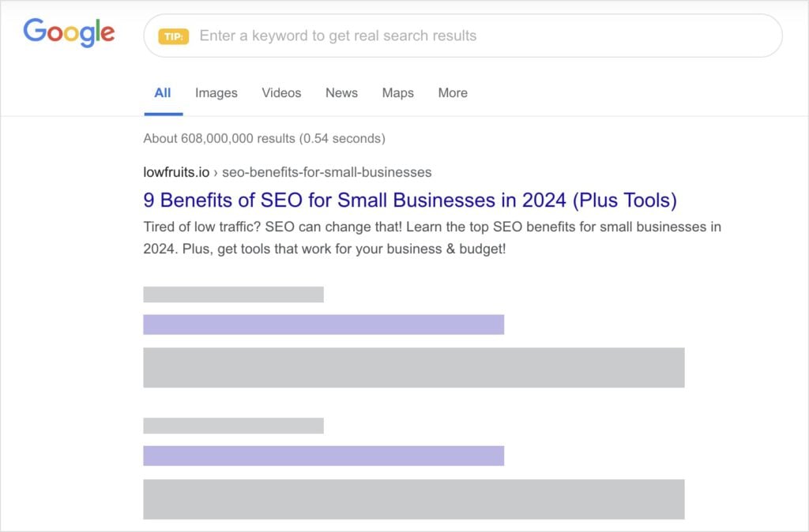
Task: Click the first gray placeholder URL bar
Action: point(232,294)
